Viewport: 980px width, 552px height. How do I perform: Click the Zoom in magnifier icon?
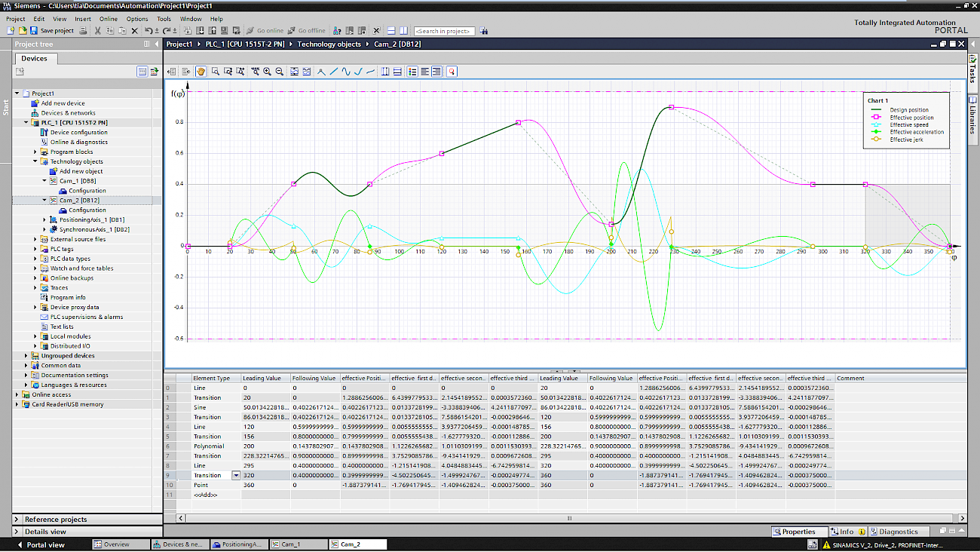click(267, 72)
